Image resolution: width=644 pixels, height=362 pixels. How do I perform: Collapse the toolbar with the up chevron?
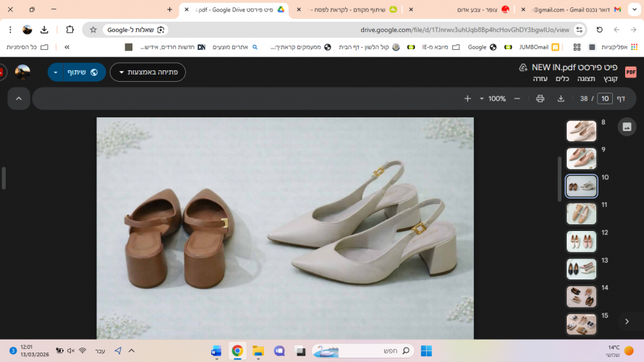tap(18, 98)
